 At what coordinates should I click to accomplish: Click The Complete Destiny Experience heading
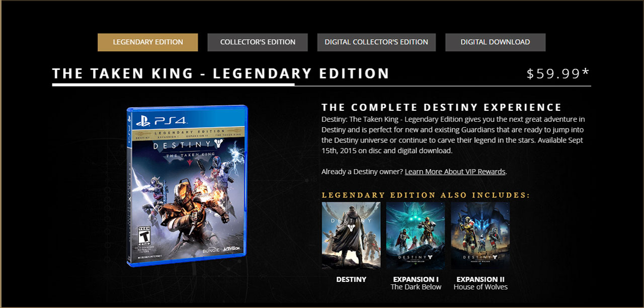[x=442, y=107]
